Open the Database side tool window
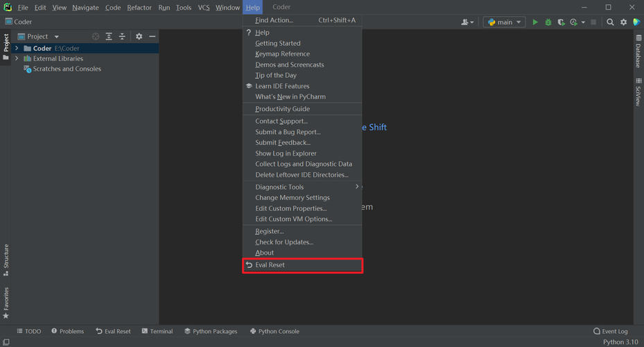This screenshot has width=644, height=347. pyautogui.click(x=638, y=51)
